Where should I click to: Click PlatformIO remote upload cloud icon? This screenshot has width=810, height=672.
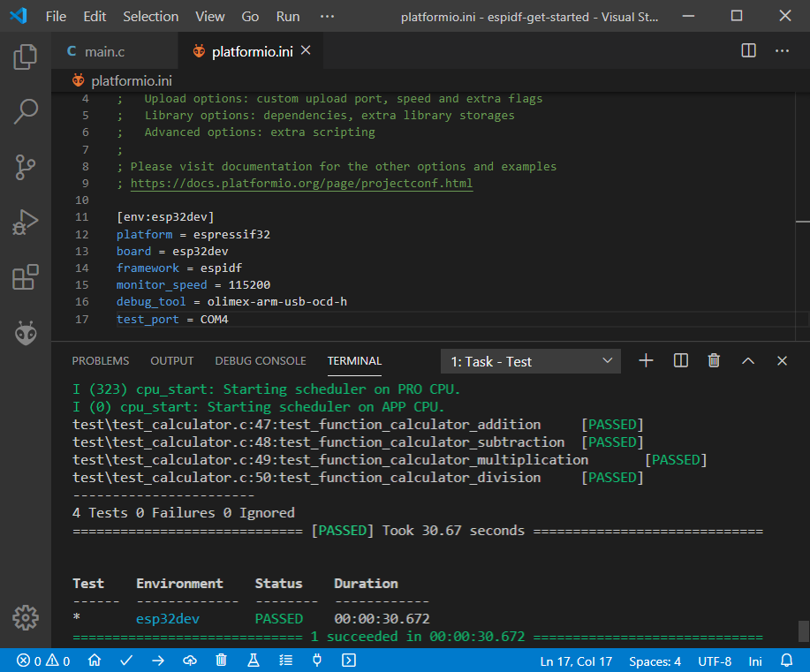(x=190, y=661)
